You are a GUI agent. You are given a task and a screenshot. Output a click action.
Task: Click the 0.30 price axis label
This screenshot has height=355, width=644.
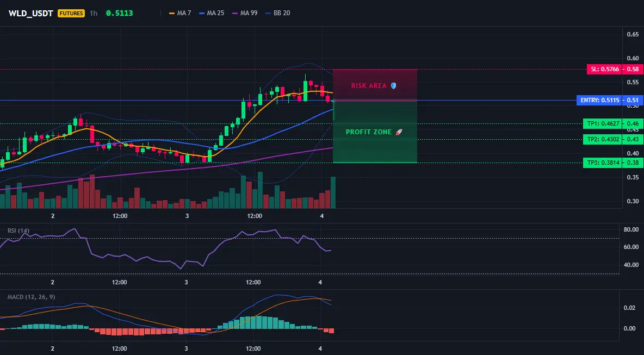coord(633,201)
